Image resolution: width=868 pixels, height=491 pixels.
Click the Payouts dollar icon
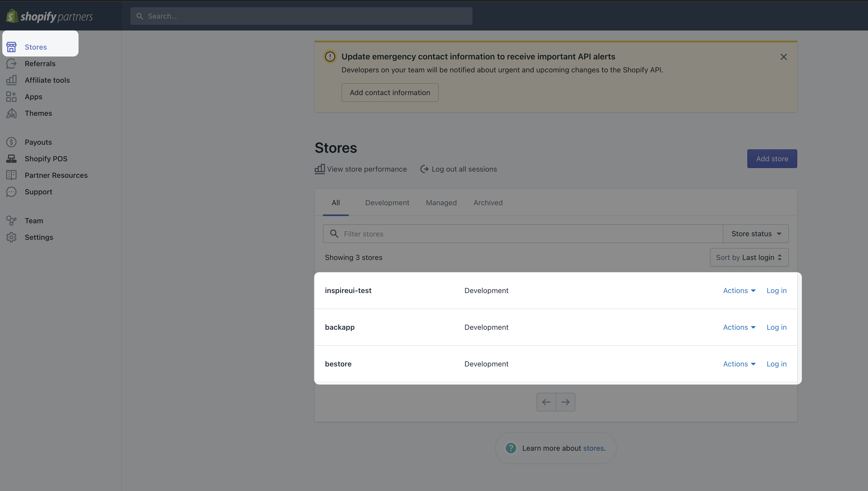(x=11, y=142)
